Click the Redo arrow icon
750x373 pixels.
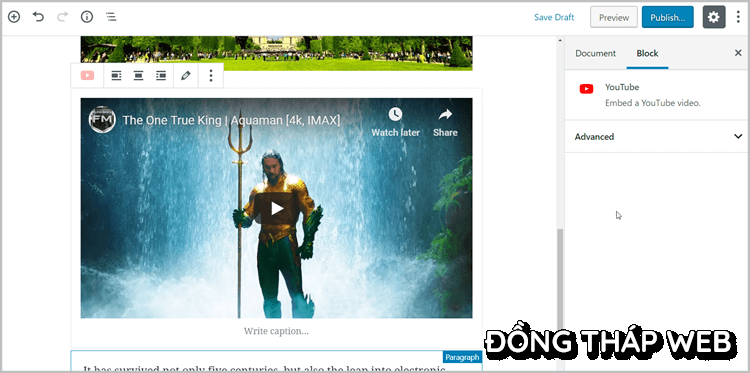[63, 17]
